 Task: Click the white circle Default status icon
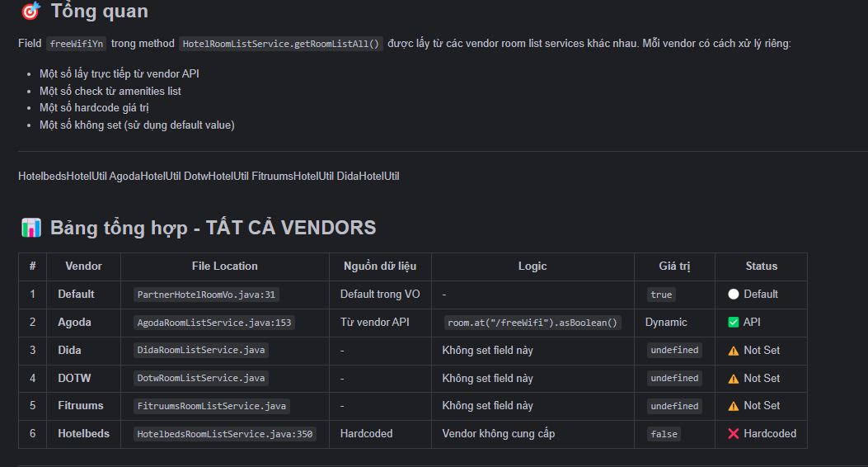pos(734,295)
